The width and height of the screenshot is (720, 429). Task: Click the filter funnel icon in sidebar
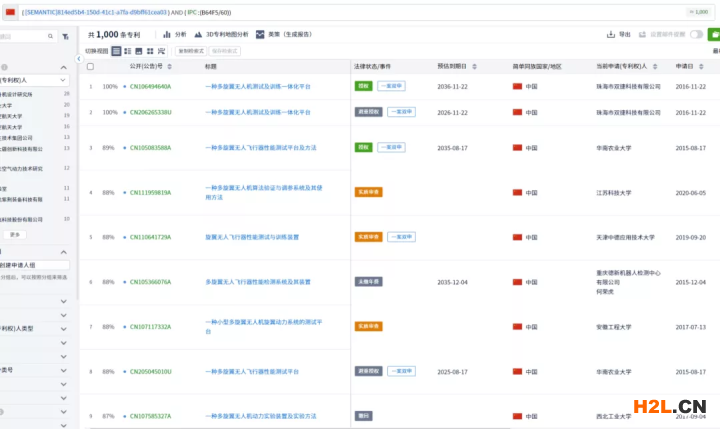click(66, 36)
